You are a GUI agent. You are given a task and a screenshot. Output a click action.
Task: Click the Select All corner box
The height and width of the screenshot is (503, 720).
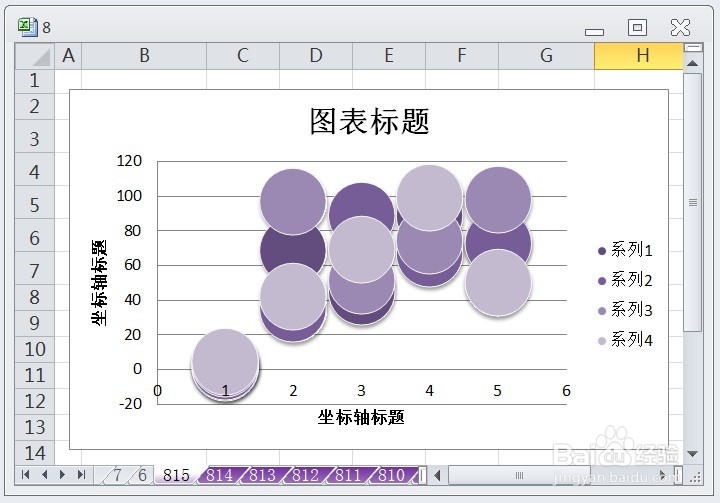[35, 57]
